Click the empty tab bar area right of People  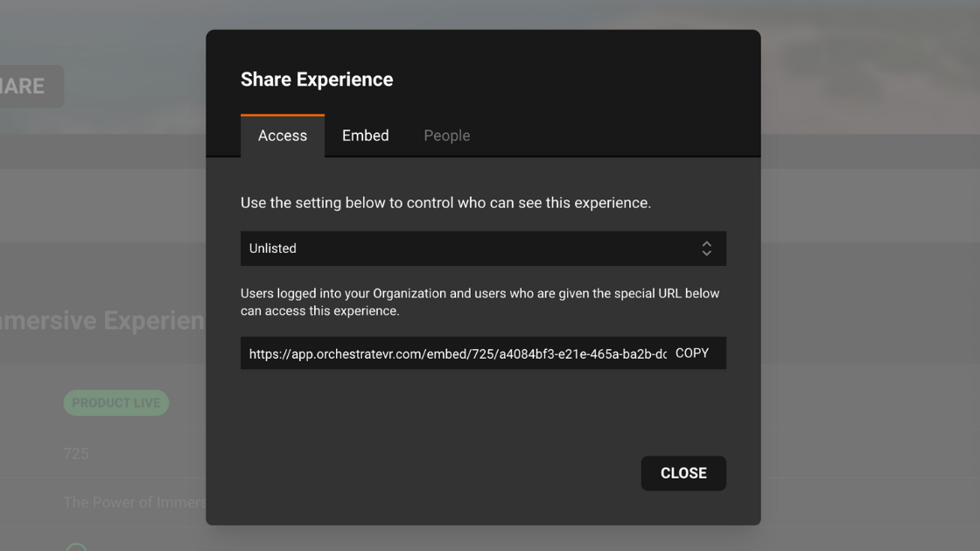(612, 136)
